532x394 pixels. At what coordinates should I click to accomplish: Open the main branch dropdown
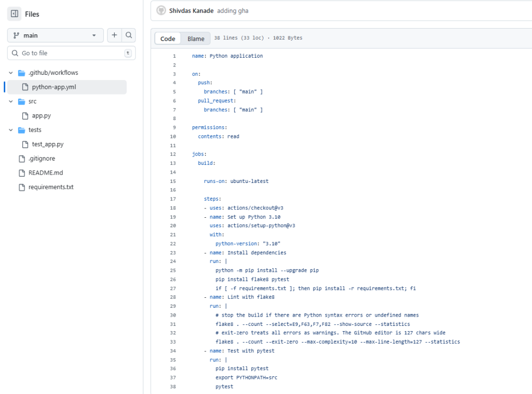55,35
